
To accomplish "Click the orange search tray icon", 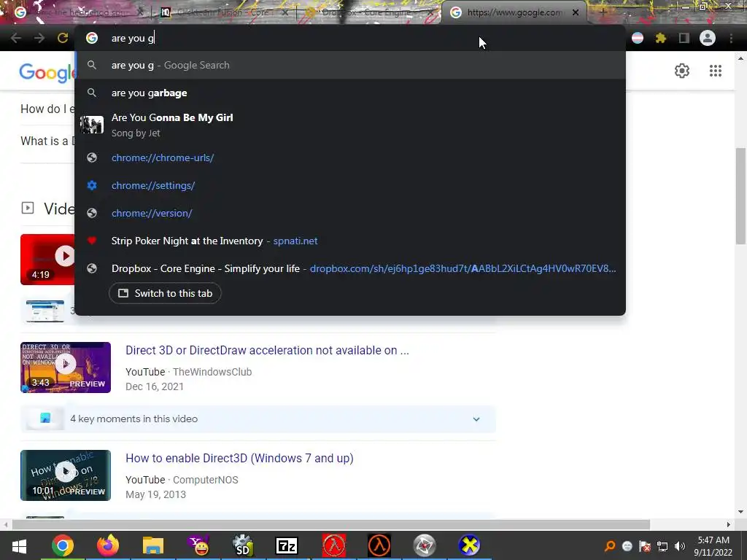I will pos(610,546).
